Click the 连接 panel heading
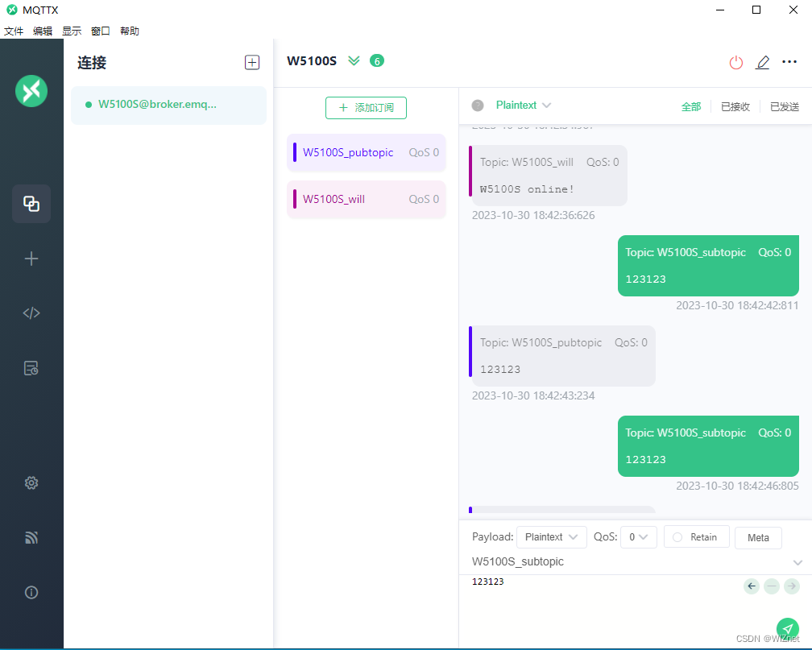The image size is (812, 650). [92, 63]
